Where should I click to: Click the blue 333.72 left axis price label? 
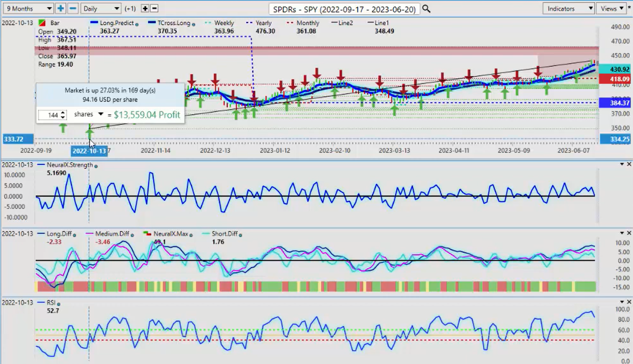[18, 139]
